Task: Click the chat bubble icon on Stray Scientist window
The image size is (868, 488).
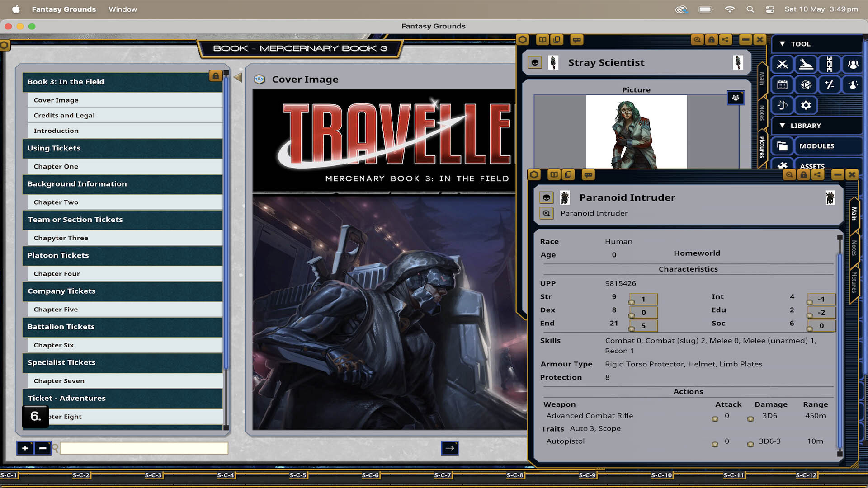Action: tap(576, 40)
